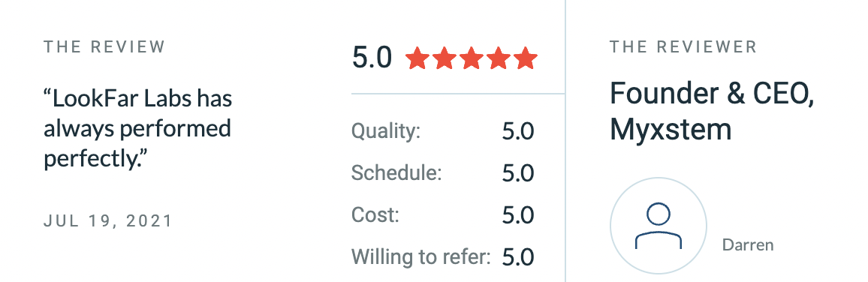Click the Cost rating label

[x=375, y=214]
